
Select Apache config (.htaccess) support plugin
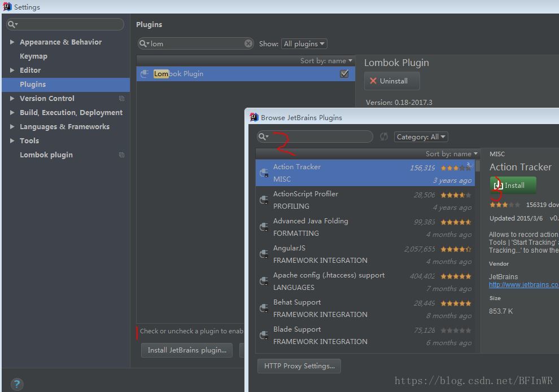365,281
